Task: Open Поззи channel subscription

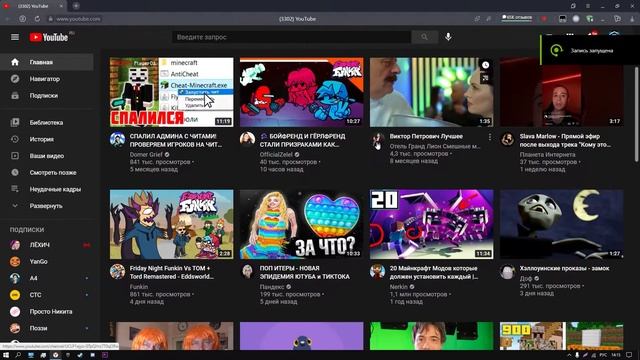Action: point(47,329)
